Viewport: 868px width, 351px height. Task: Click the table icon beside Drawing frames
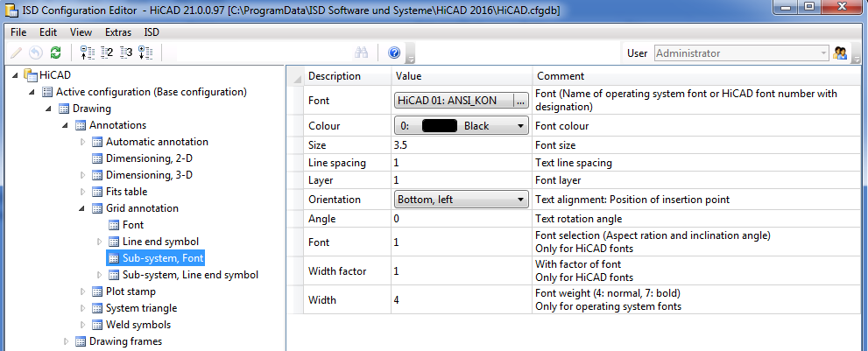tap(81, 341)
